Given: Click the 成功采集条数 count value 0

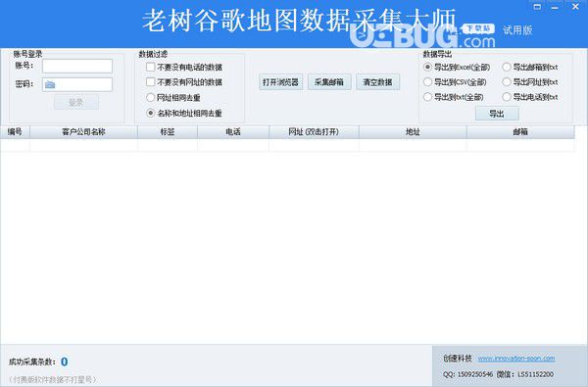Looking at the screenshot, I should click(64, 362).
